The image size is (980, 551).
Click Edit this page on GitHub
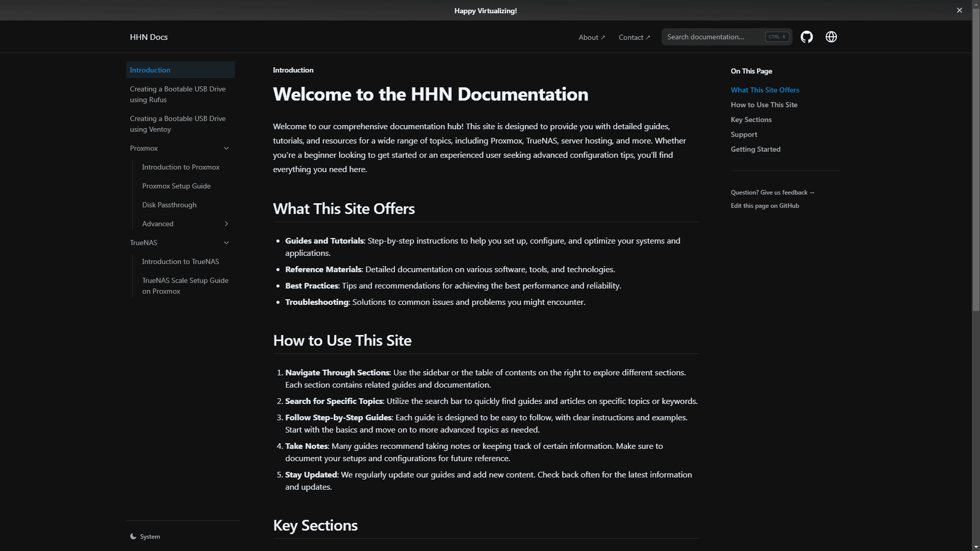(x=764, y=205)
